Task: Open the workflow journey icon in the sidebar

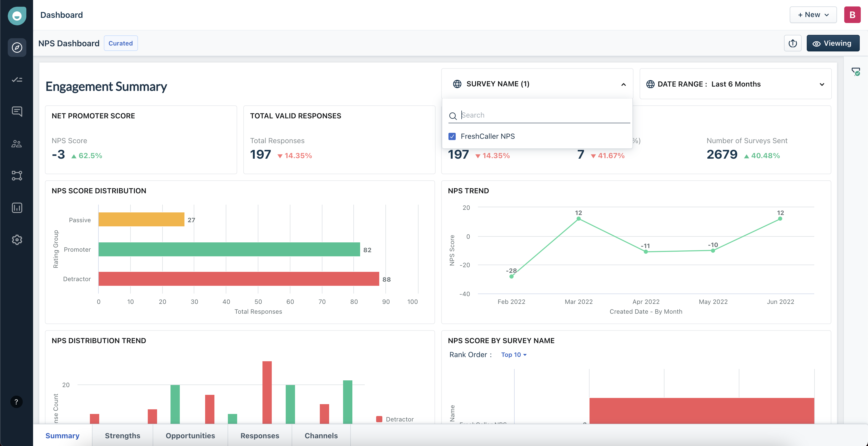Action: click(17, 175)
